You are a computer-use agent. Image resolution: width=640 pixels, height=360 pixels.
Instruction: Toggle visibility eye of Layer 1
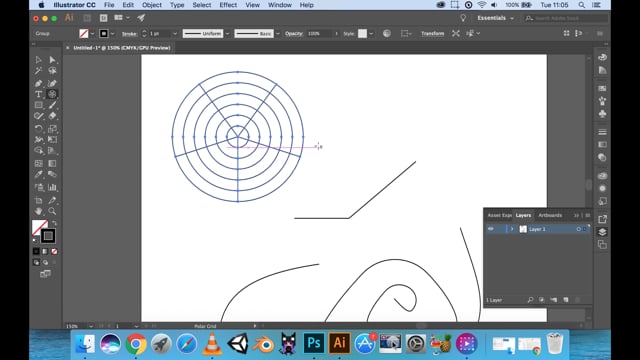click(x=491, y=229)
